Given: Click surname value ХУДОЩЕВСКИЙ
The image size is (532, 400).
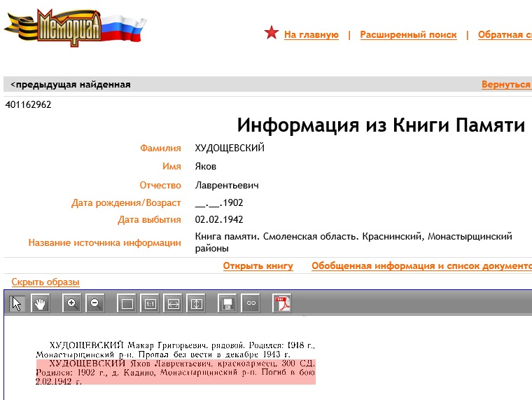Looking at the screenshot, I should pyautogui.click(x=230, y=148).
